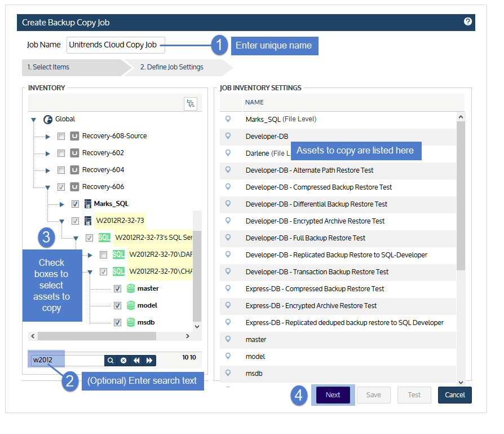Click the Recovery-602 appliance icon
Image resolution: width=504 pixels, height=434 pixels.
74,153
